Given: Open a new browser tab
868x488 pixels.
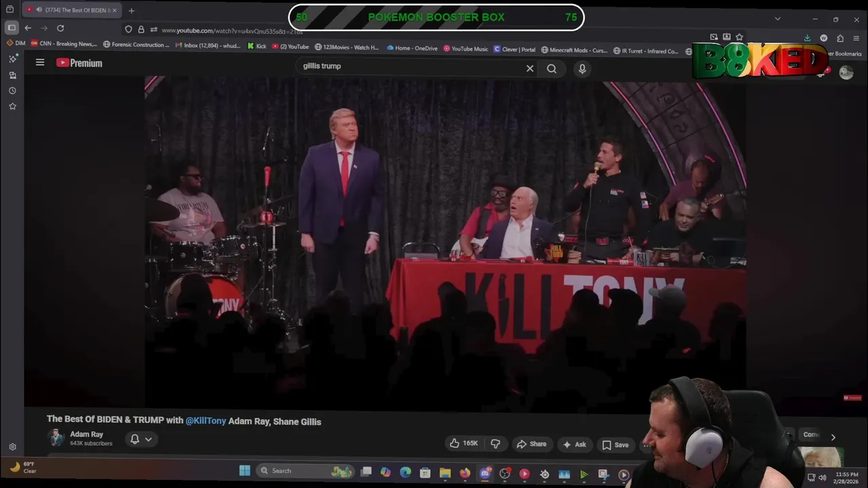Looking at the screenshot, I should pos(132,10).
